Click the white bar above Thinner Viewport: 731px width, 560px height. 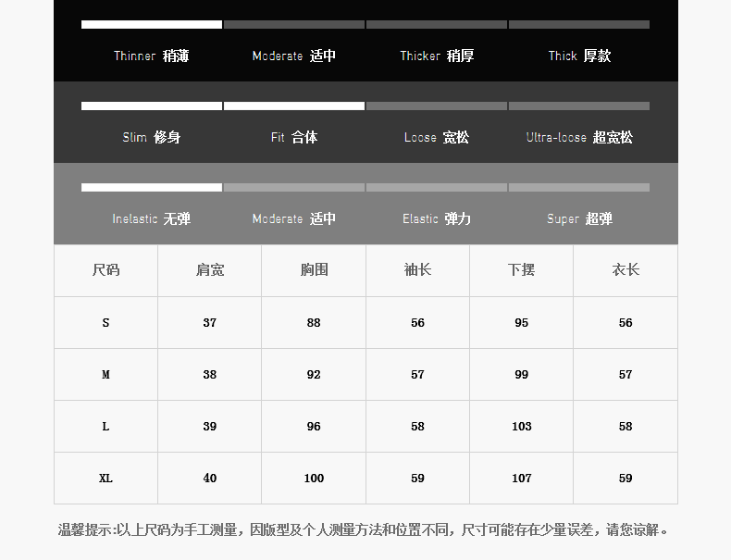point(152,25)
